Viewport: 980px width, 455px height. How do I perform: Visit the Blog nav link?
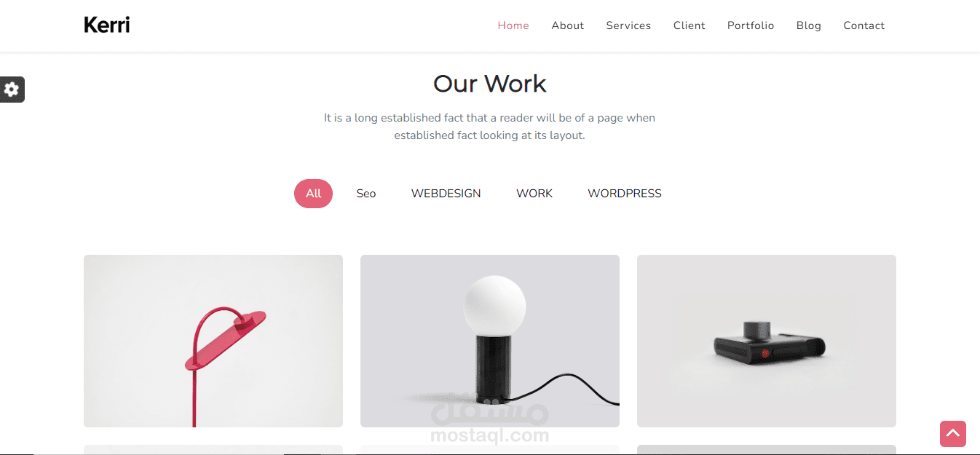point(809,25)
